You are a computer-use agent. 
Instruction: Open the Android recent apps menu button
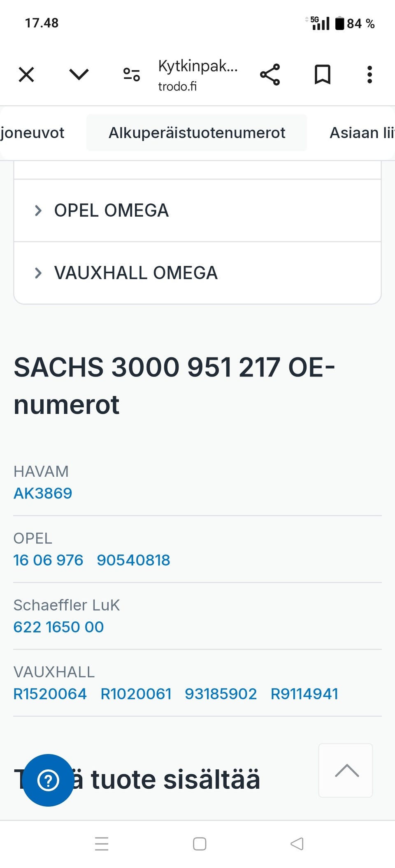(x=102, y=844)
